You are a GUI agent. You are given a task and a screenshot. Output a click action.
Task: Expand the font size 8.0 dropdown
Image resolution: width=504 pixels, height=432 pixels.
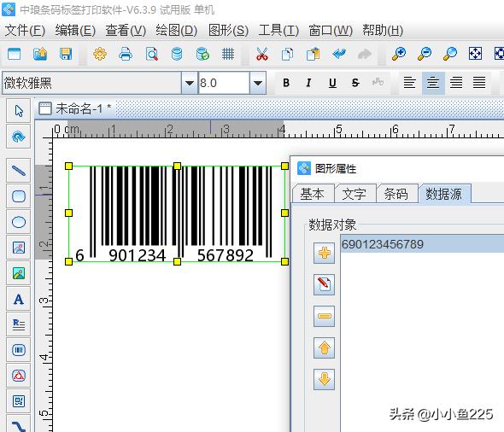point(258,83)
